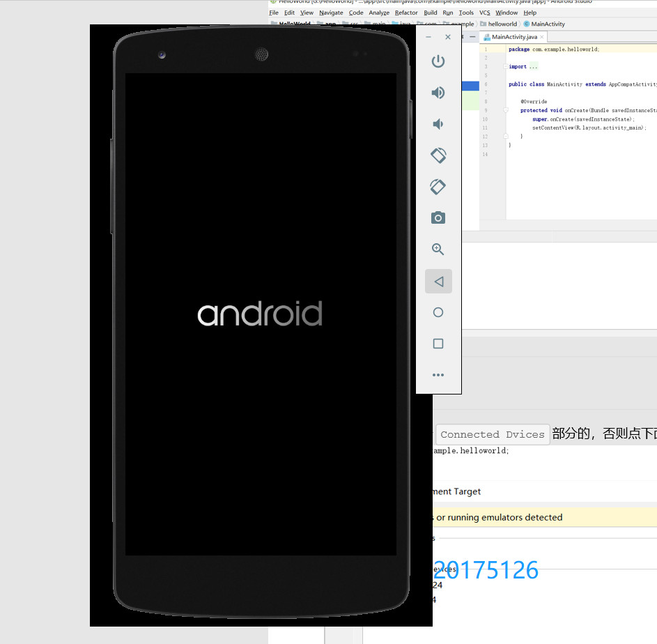Open the VCS menu
Viewport: 657px width, 644px height.
[485, 13]
